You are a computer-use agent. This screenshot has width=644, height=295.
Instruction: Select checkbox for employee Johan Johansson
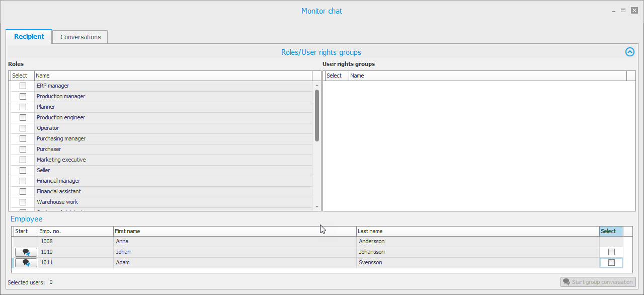pos(611,252)
